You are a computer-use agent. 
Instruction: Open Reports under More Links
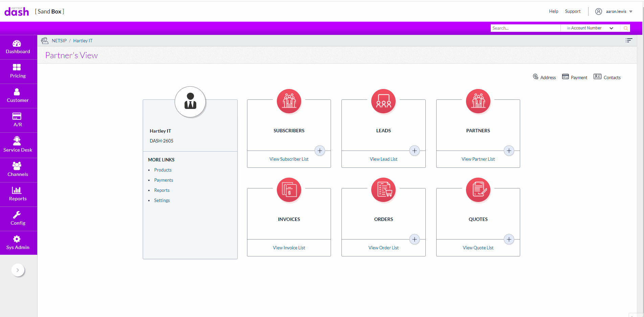[162, 190]
